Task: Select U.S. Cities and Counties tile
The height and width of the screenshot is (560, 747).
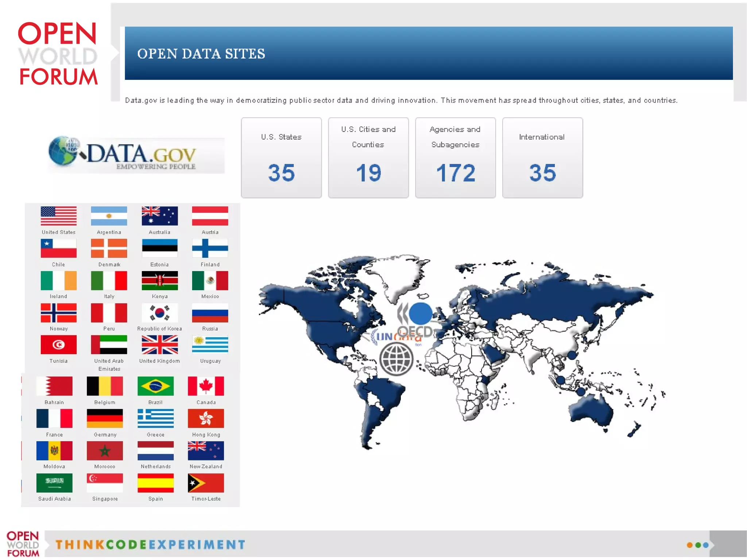Action: 368,158
